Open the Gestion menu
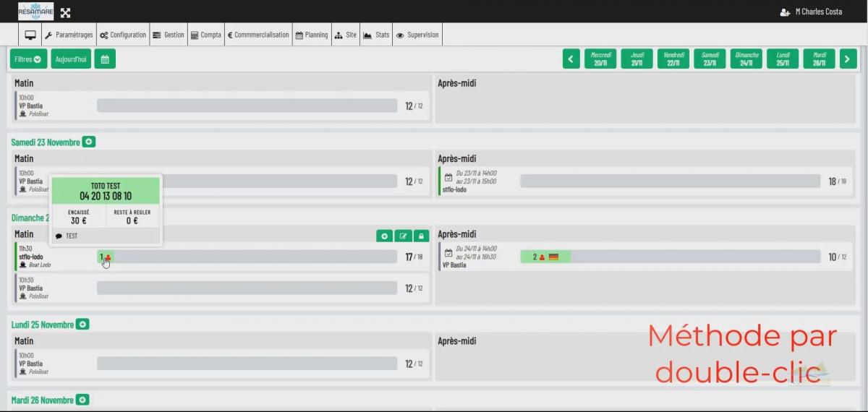 click(169, 35)
